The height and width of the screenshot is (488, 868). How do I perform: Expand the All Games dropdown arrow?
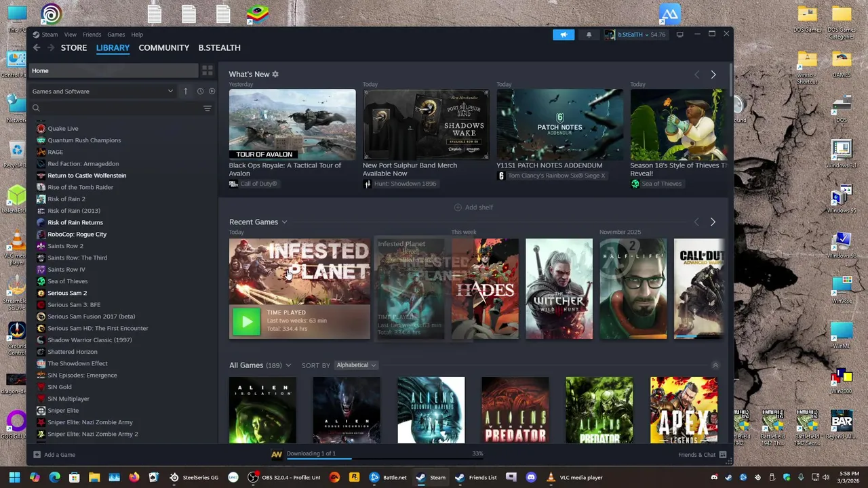click(288, 365)
